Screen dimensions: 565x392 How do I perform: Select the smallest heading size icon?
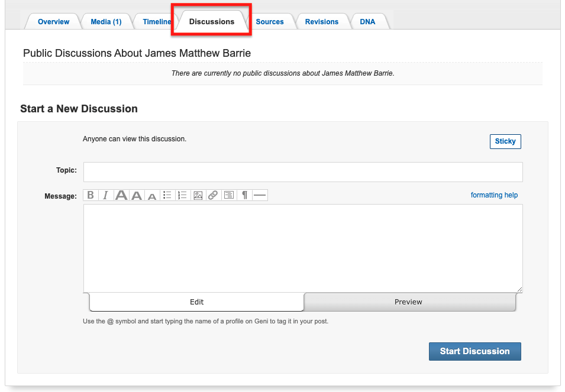point(152,195)
